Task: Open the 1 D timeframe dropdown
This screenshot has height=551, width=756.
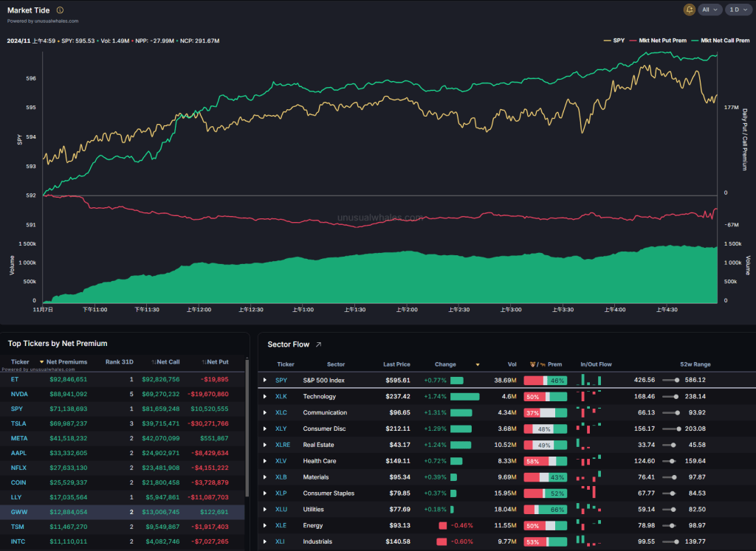Action: 736,10
